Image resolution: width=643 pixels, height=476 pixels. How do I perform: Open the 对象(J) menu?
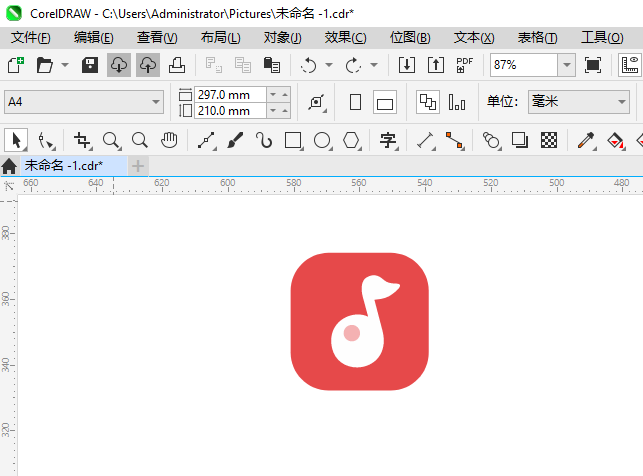point(283,38)
